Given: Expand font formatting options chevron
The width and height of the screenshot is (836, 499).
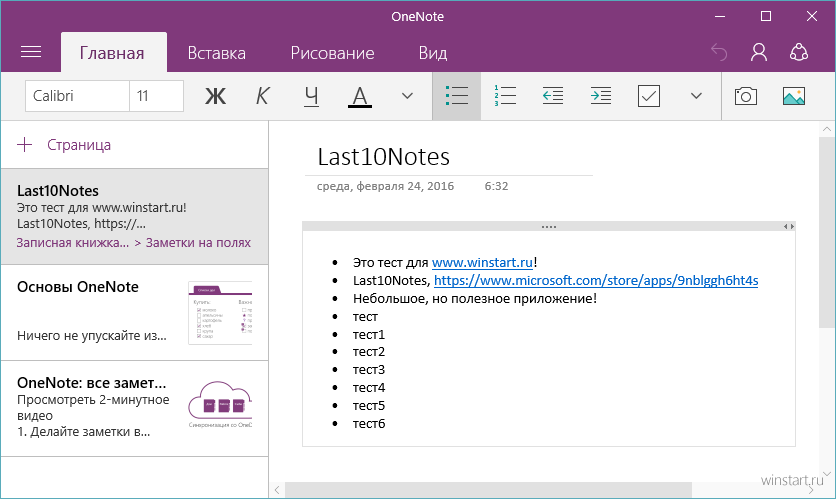Looking at the screenshot, I should click(x=407, y=96).
